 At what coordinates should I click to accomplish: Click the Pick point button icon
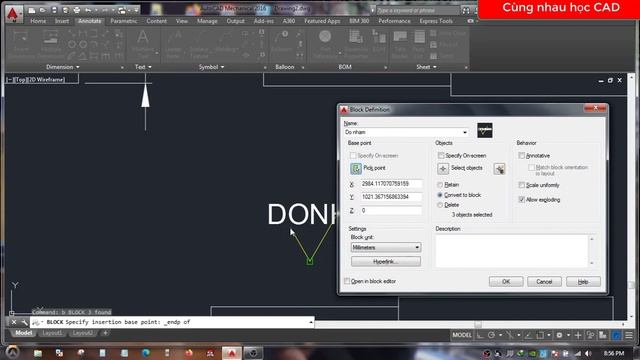(x=356, y=168)
